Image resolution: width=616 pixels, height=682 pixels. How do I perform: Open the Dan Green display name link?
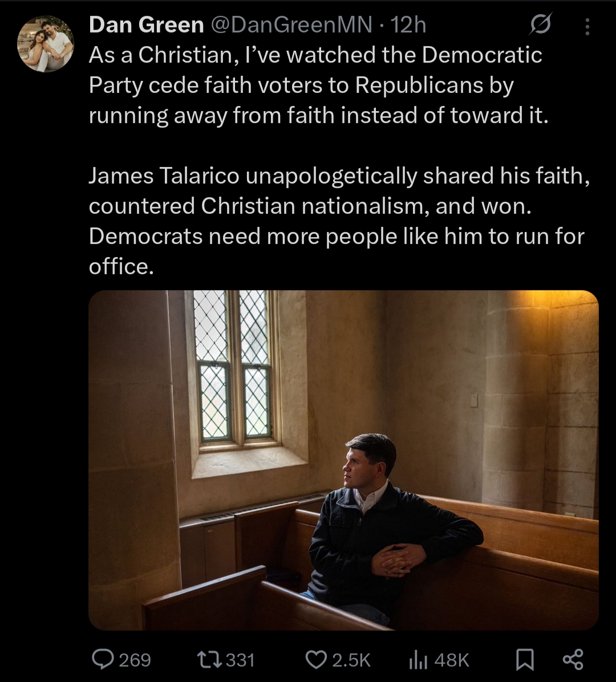click(x=146, y=25)
